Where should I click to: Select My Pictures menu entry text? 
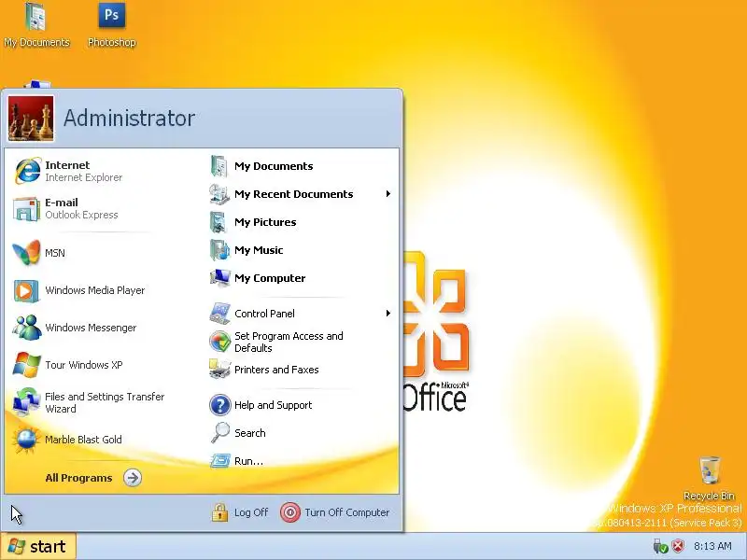click(x=265, y=222)
